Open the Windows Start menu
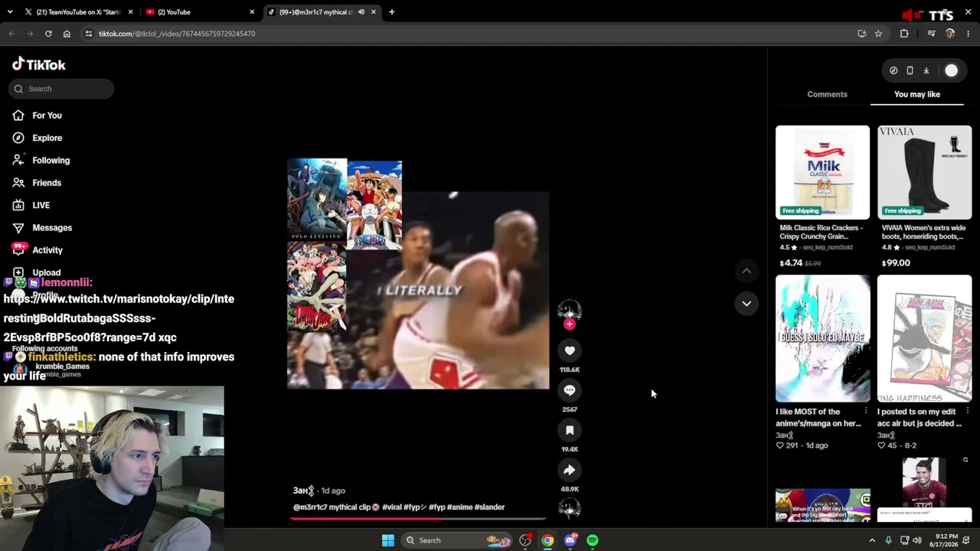980x551 pixels. [388, 540]
